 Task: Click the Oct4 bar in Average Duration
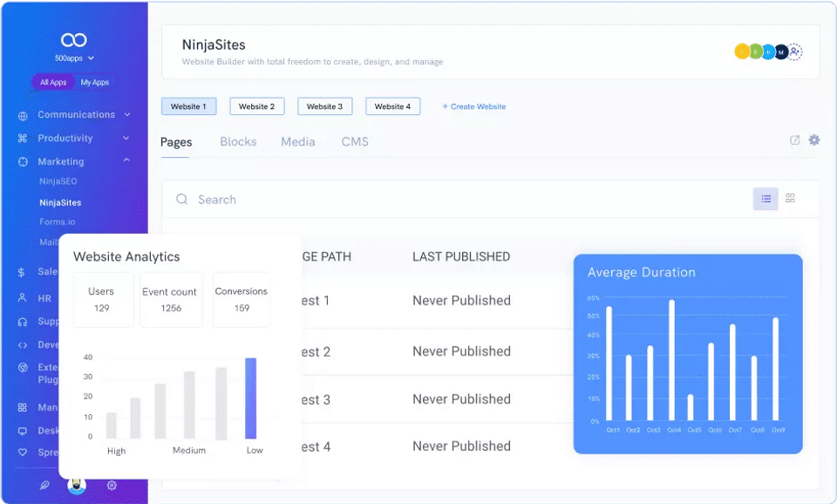click(671, 360)
